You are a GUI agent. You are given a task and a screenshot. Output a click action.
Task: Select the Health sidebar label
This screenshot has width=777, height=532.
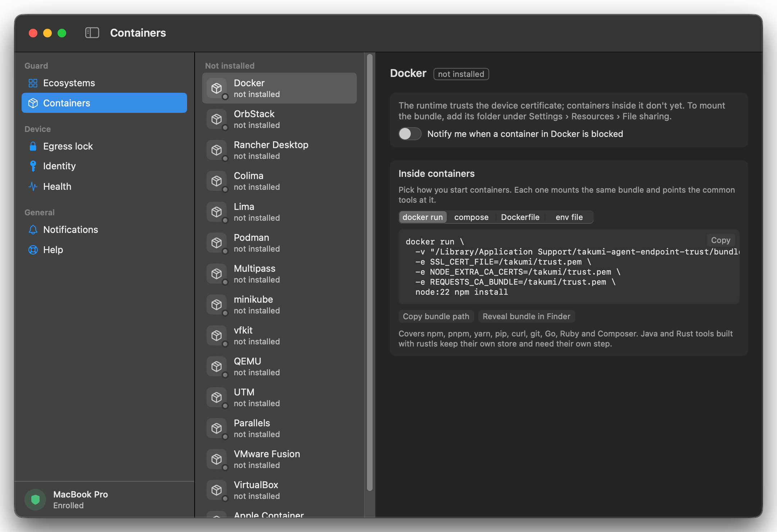click(57, 187)
